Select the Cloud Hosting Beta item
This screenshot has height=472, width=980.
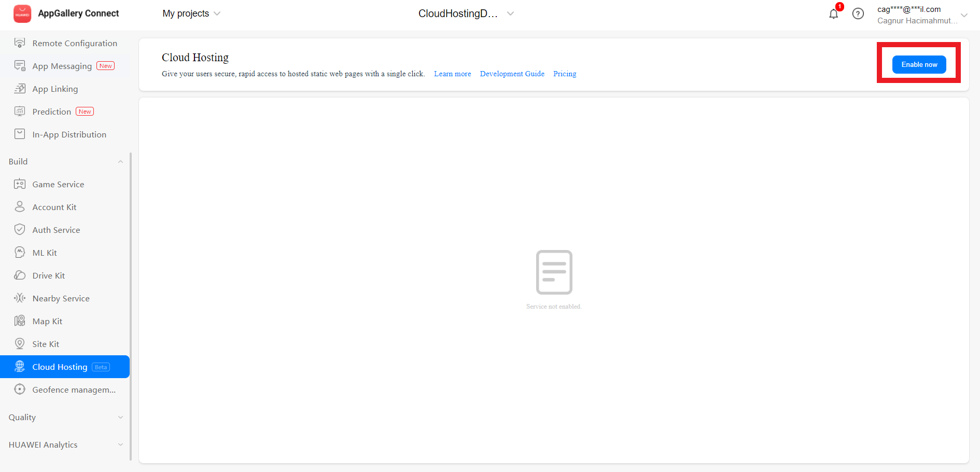click(65, 367)
